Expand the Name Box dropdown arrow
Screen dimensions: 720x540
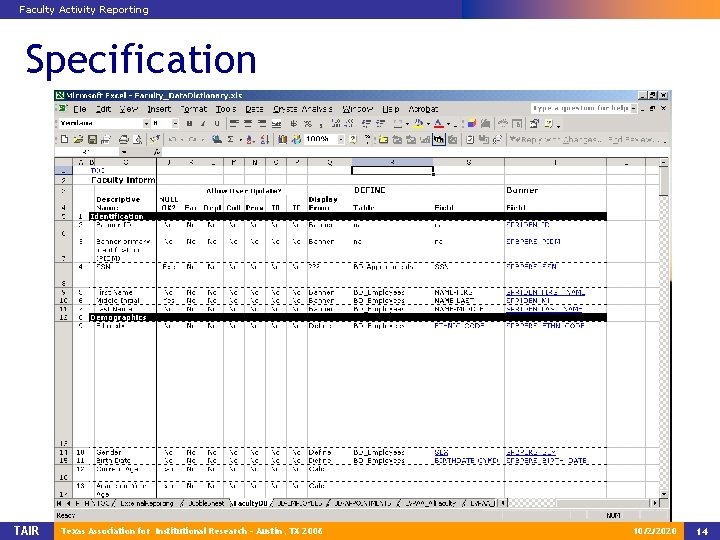124,152
